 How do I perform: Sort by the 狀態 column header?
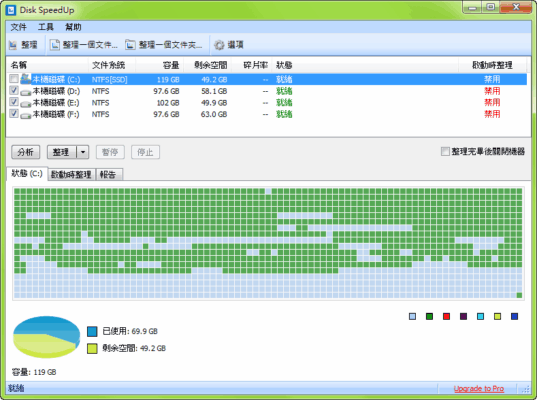tap(365, 65)
